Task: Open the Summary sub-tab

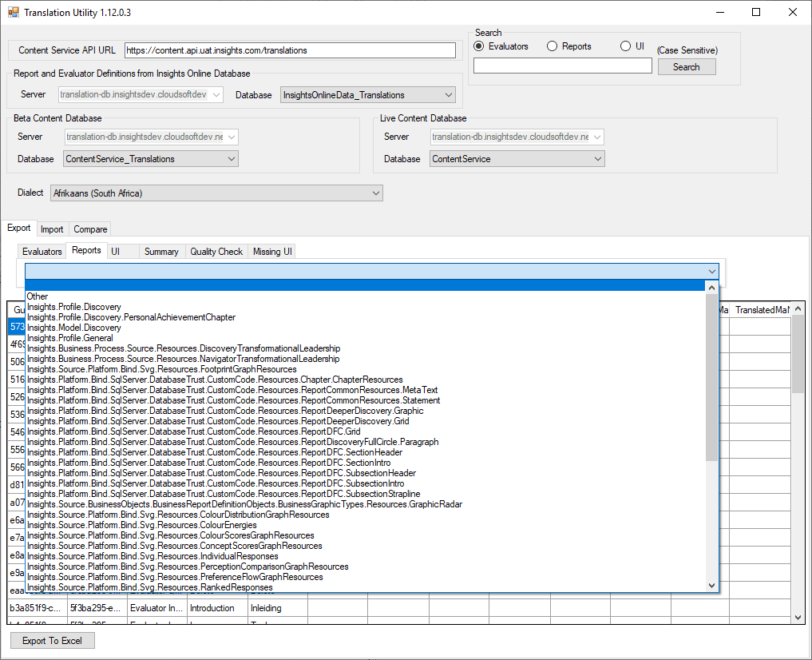Action: [x=161, y=251]
